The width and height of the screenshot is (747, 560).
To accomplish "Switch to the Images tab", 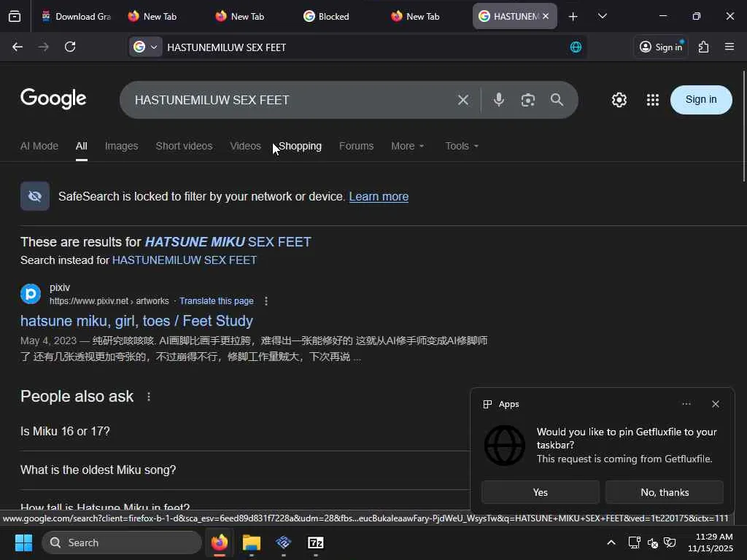I will [x=122, y=146].
